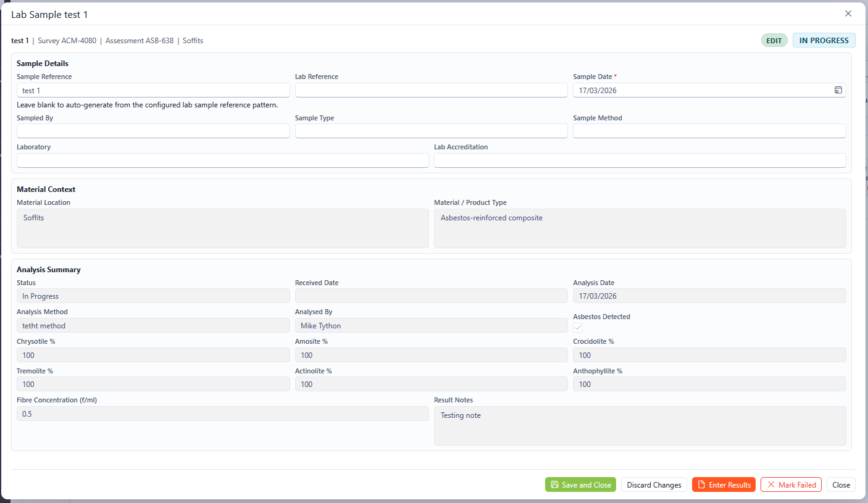This screenshot has height=503, width=868.
Task: Click the Save and Close button
Action: click(580, 484)
